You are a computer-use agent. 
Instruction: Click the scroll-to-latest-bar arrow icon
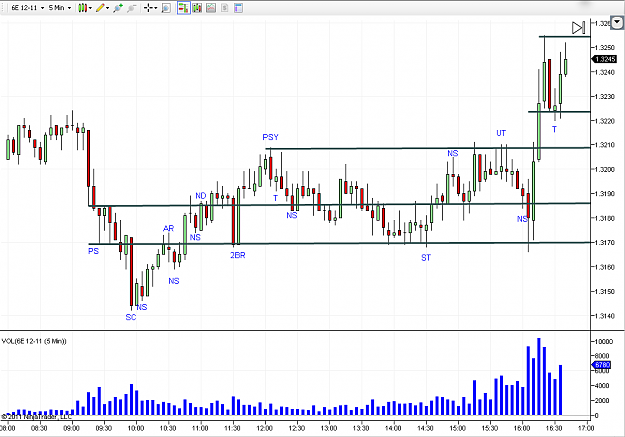[578, 28]
